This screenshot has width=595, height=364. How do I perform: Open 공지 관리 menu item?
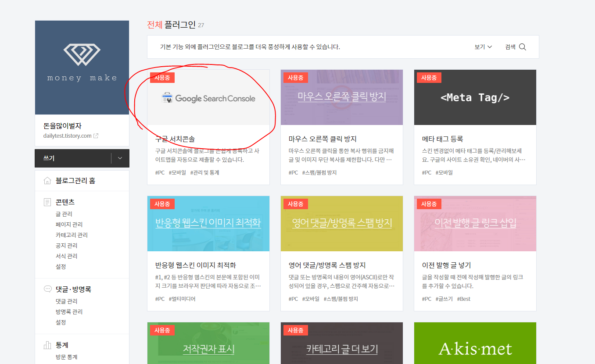coord(66,246)
